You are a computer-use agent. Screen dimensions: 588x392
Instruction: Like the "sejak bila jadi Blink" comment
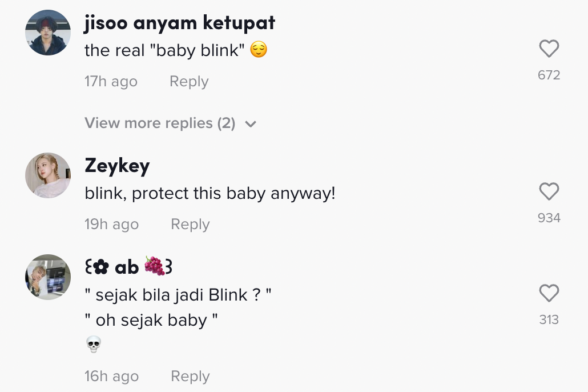(549, 293)
